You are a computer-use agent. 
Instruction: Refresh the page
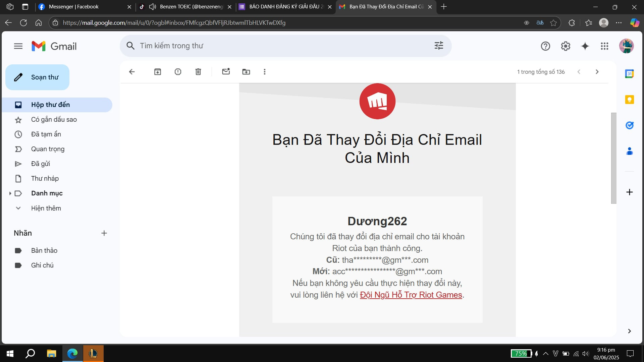(x=23, y=23)
